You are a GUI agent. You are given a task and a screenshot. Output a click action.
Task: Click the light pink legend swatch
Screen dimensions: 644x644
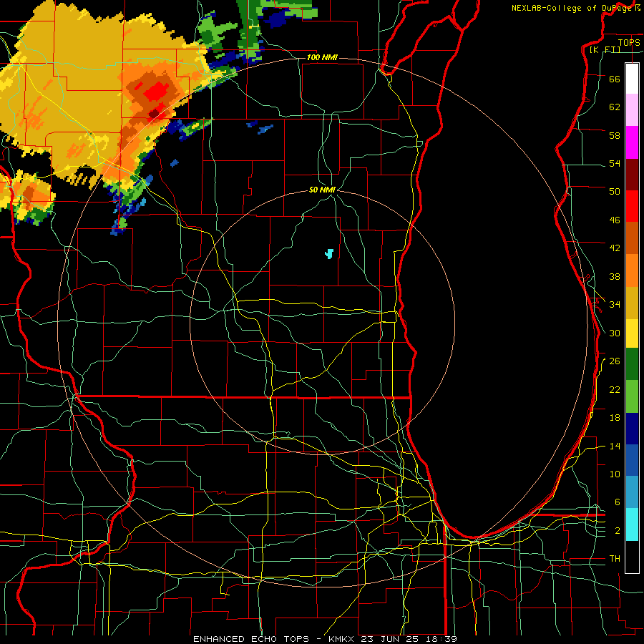pos(632,109)
